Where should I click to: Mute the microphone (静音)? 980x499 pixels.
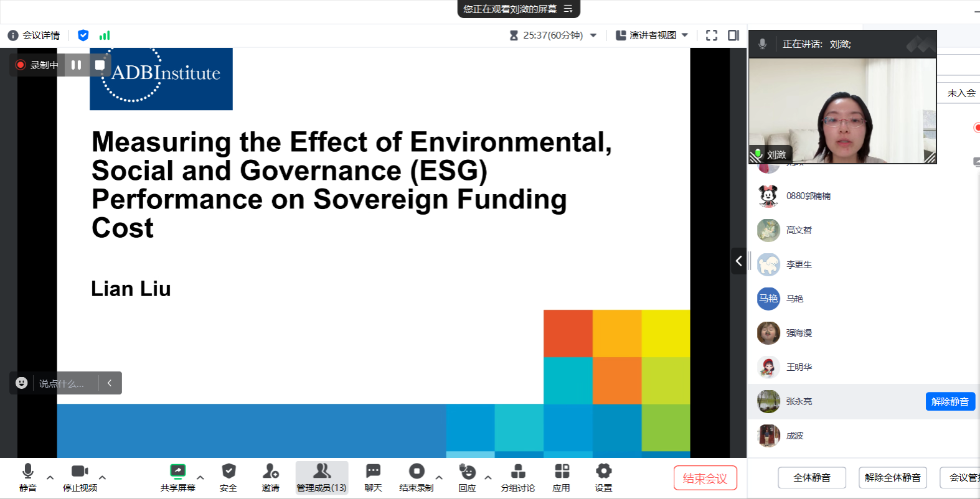[27, 472]
